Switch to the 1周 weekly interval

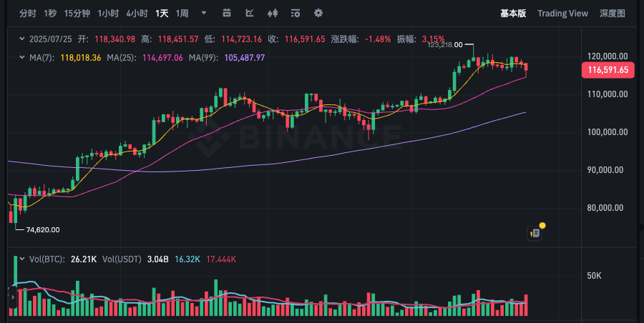[182, 13]
